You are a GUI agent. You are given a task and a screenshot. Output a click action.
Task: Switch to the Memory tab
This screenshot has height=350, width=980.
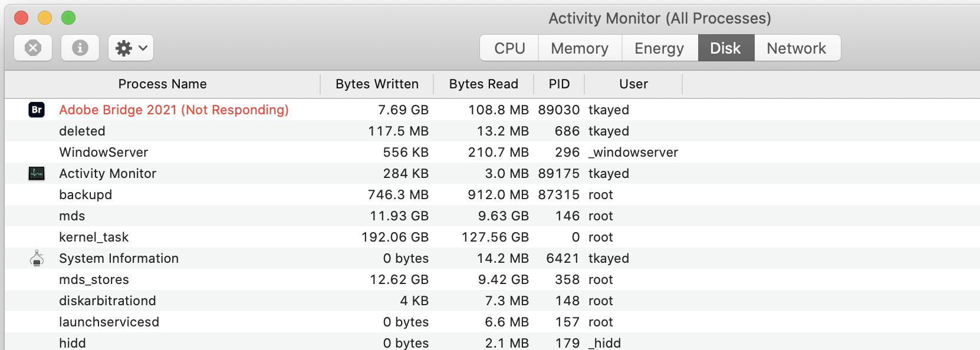[580, 48]
